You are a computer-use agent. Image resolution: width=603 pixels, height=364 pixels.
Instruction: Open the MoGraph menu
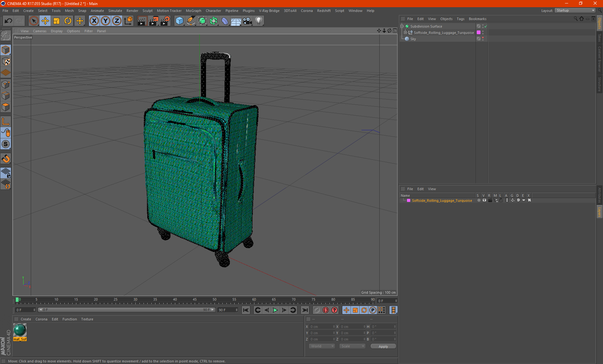click(x=193, y=11)
